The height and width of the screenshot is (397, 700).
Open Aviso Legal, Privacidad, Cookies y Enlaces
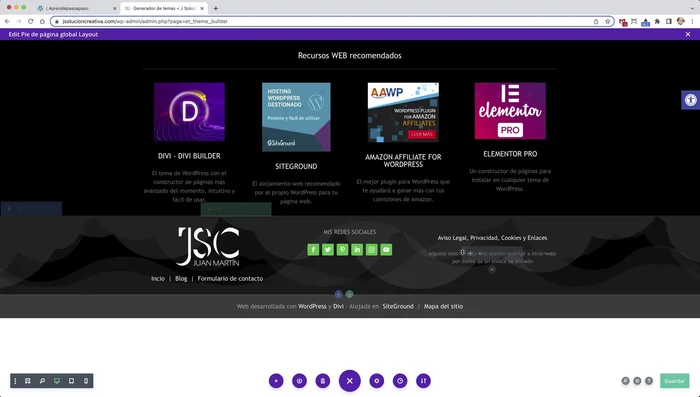tap(492, 238)
